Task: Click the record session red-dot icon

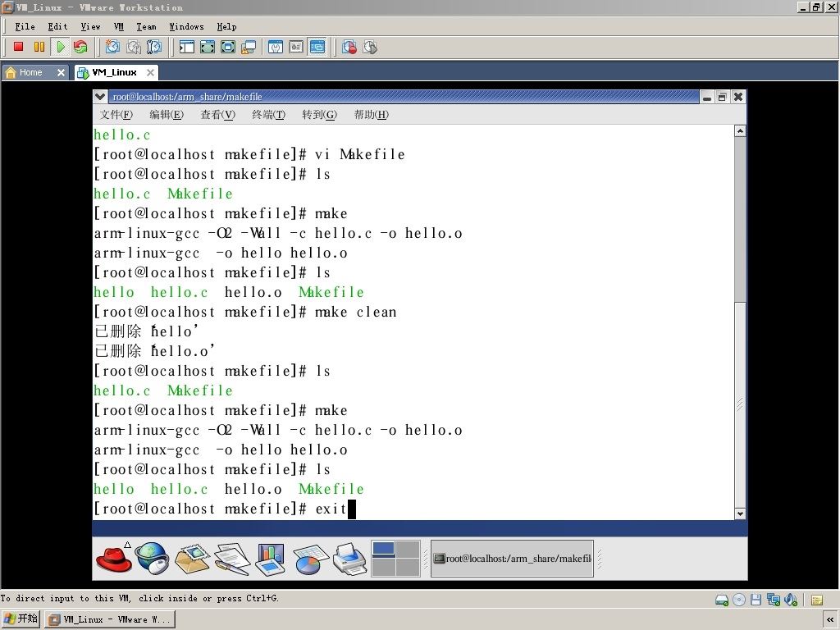Action: point(349,47)
